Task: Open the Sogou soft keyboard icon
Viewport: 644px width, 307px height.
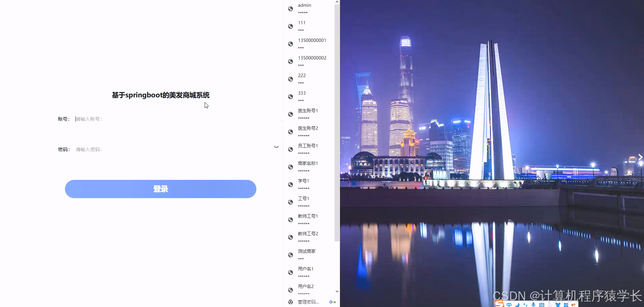Action: pyautogui.click(x=542, y=304)
